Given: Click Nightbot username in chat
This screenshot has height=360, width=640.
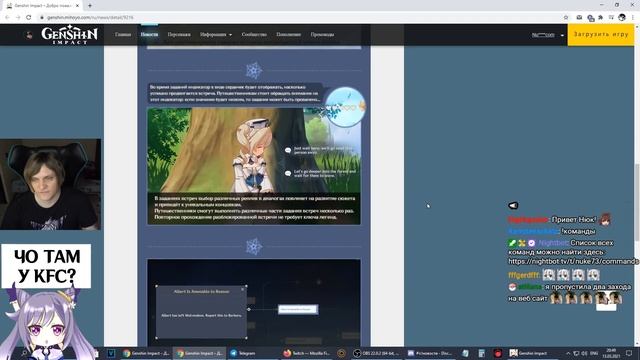Looking at the screenshot, I should (x=553, y=243).
